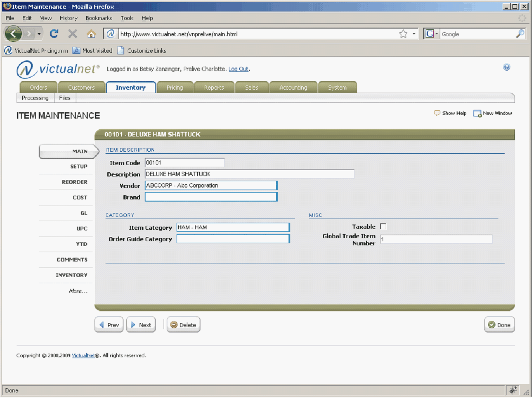Click the Firefox back arrow button
Image resolution: width=532 pixels, height=398 pixels.
point(13,34)
